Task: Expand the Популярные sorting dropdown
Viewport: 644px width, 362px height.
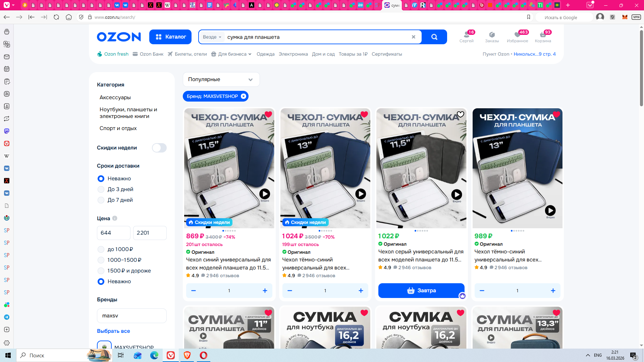Action: pos(221,79)
